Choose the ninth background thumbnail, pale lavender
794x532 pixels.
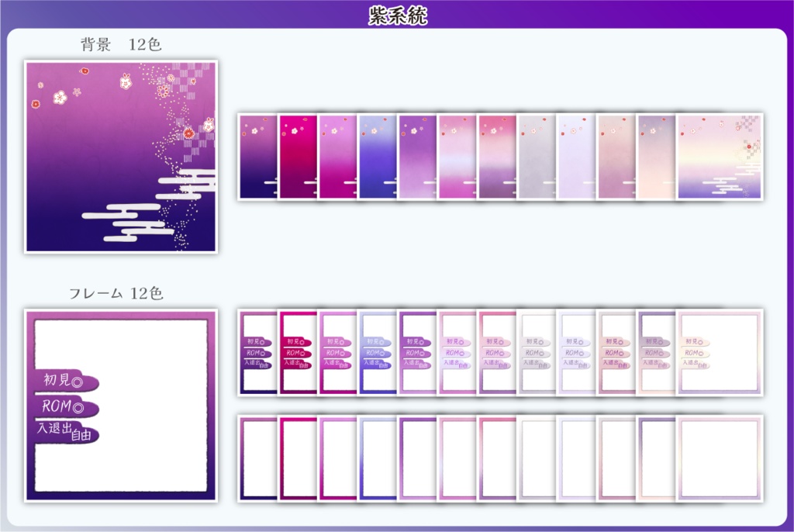577,157
